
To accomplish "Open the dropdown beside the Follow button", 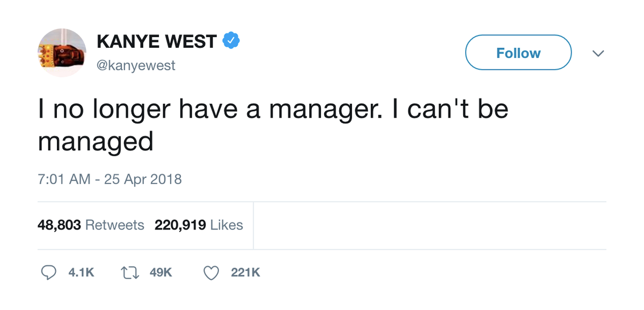I will click(598, 53).
